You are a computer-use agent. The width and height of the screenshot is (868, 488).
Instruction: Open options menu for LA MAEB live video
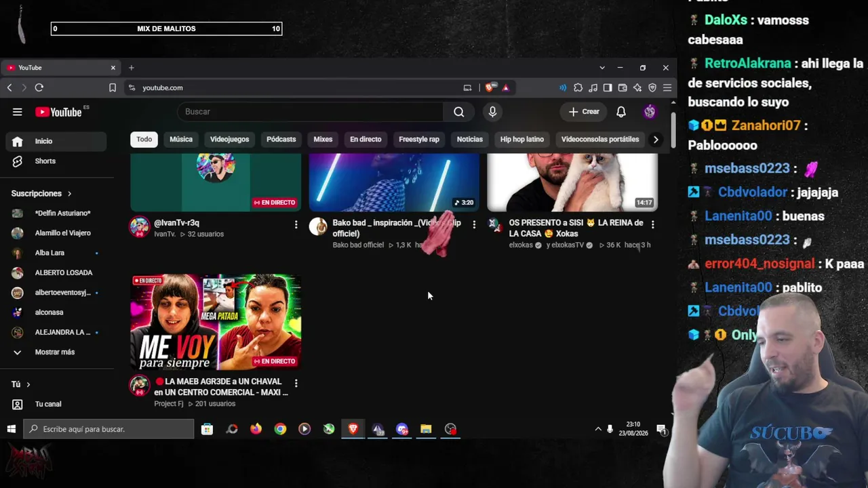296,384
